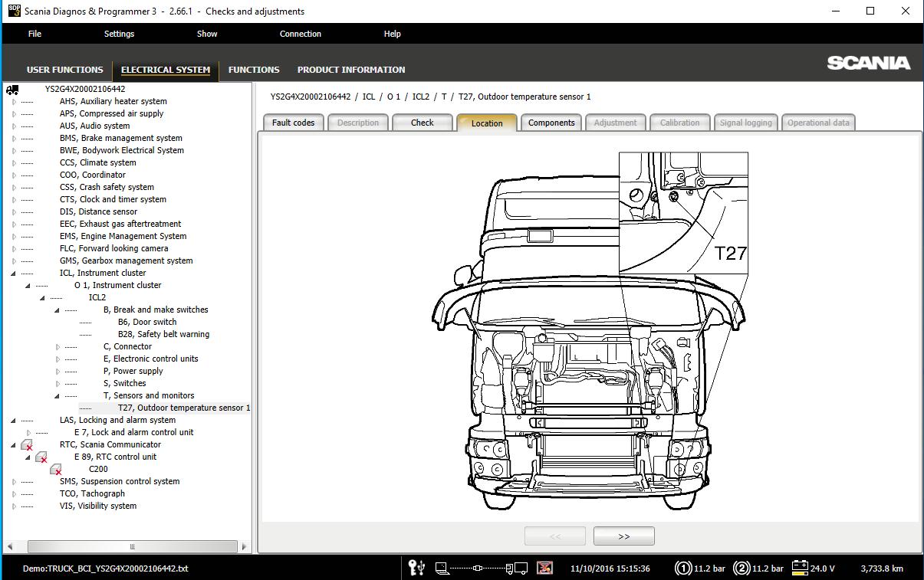This screenshot has height=580, width=924.
Task: Click the battery voltage icon
Action: tap(800, 568)
